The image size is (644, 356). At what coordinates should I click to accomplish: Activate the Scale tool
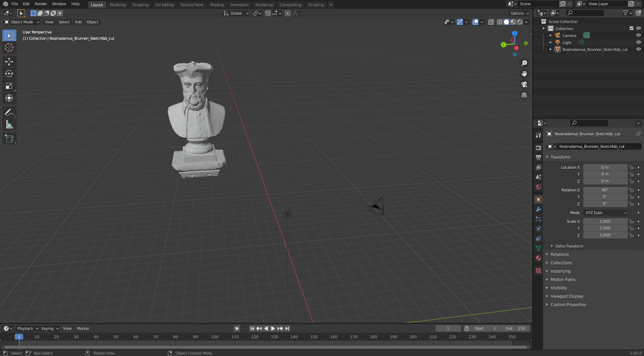pos(9,86)
